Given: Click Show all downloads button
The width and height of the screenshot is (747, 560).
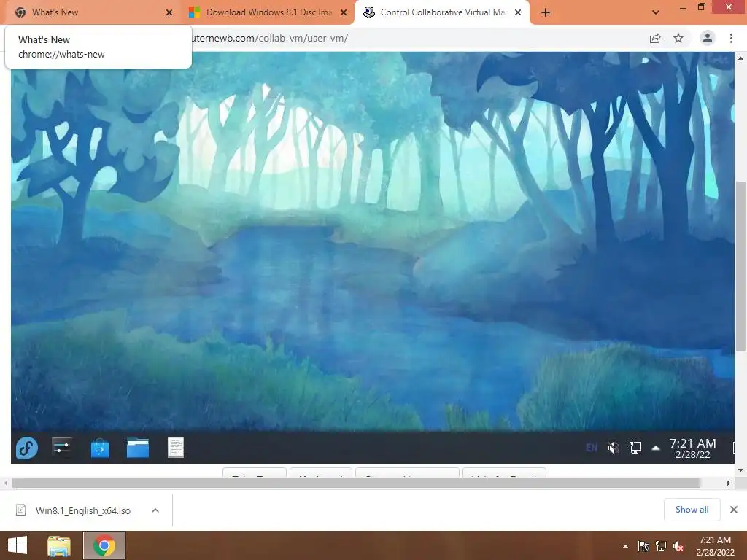Looking at the screenshot, I should pos(692,510).
